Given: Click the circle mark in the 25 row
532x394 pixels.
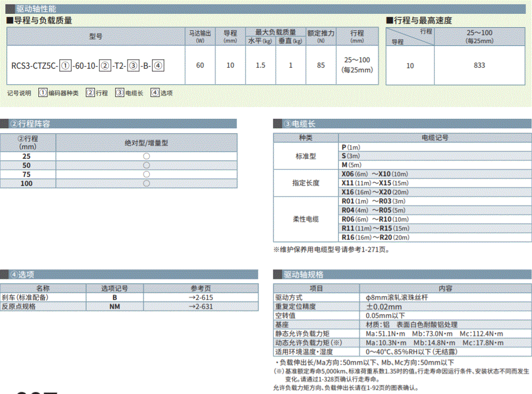Looking at the screenshot, I should point(147,156).
